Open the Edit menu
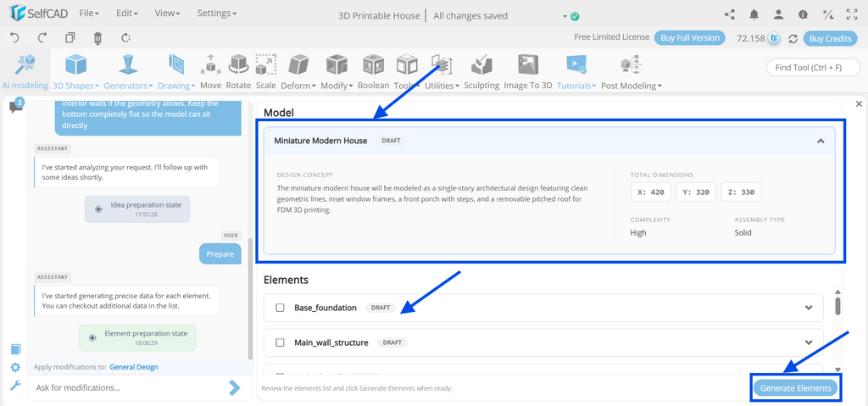 pos(127,13)
